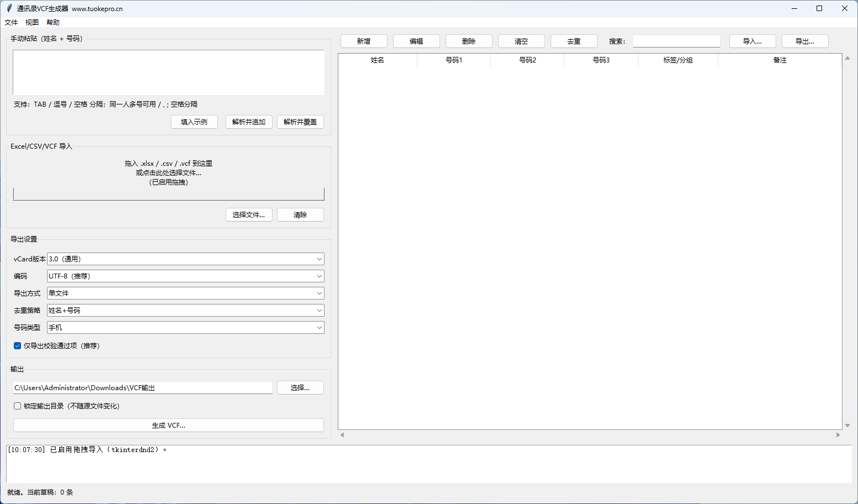The width and height of the screenshot is (858, 504).
Task: Open the 文件 menu
Action: [x=11, y=23]
